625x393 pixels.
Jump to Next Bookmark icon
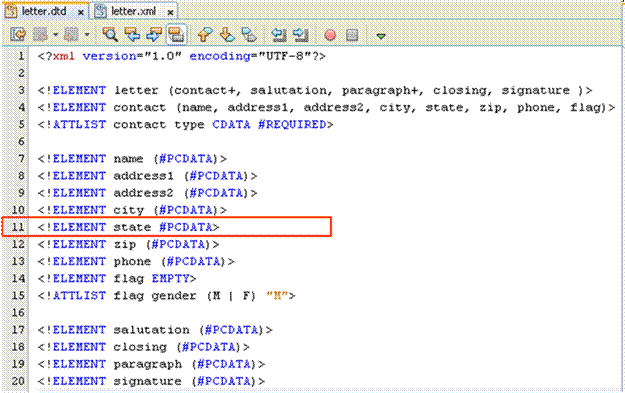pyautogui.click(x=227, y=35)
